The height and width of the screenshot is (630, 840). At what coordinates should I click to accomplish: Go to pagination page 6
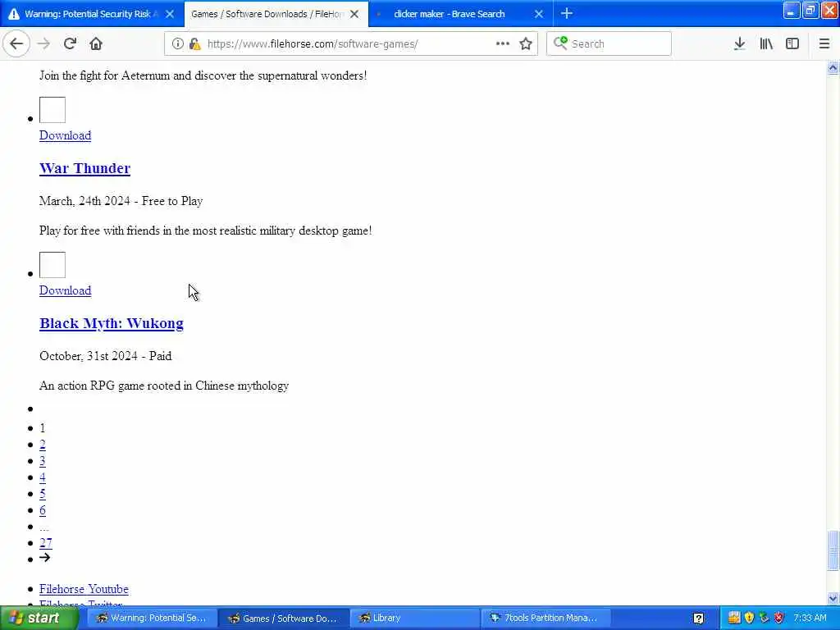coord(43,510)
